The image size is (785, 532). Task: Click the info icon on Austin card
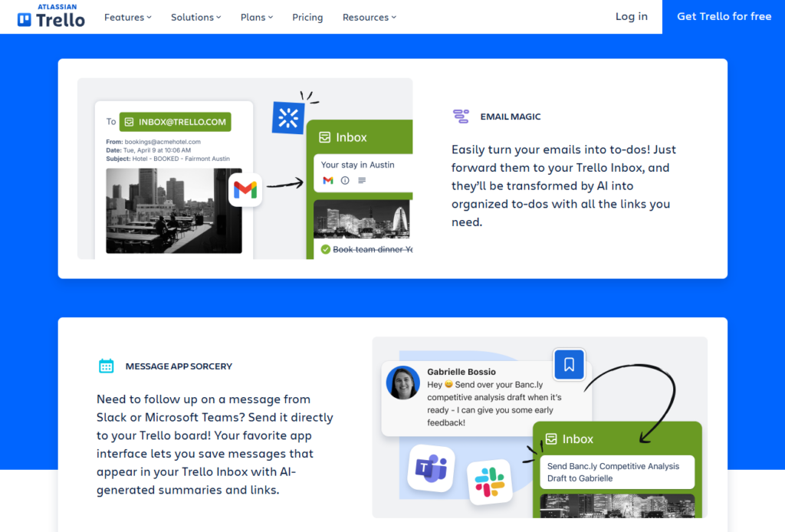[x=345, y=180]
